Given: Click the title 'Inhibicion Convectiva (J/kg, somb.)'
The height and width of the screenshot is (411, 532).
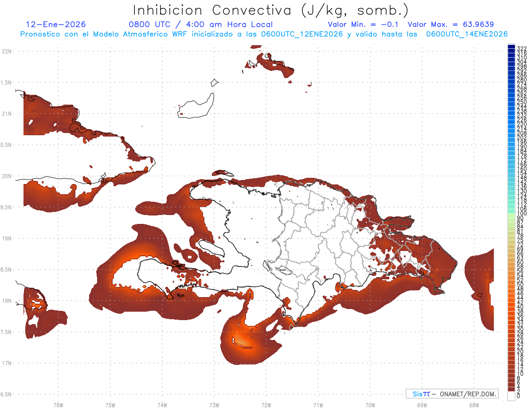Looking at the screenshot, I should (270, 11).
